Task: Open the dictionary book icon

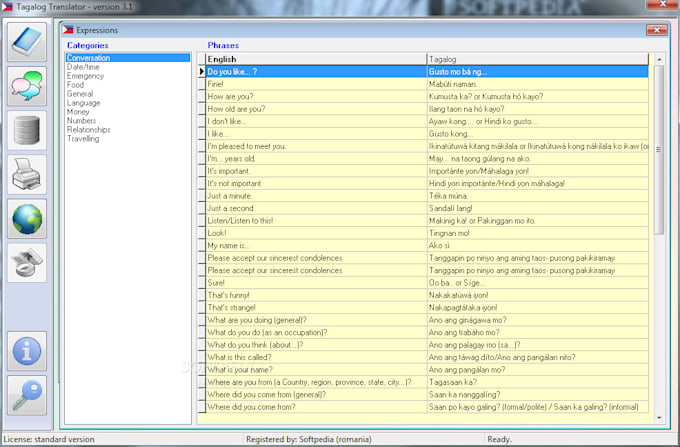Action: (27, 42)
